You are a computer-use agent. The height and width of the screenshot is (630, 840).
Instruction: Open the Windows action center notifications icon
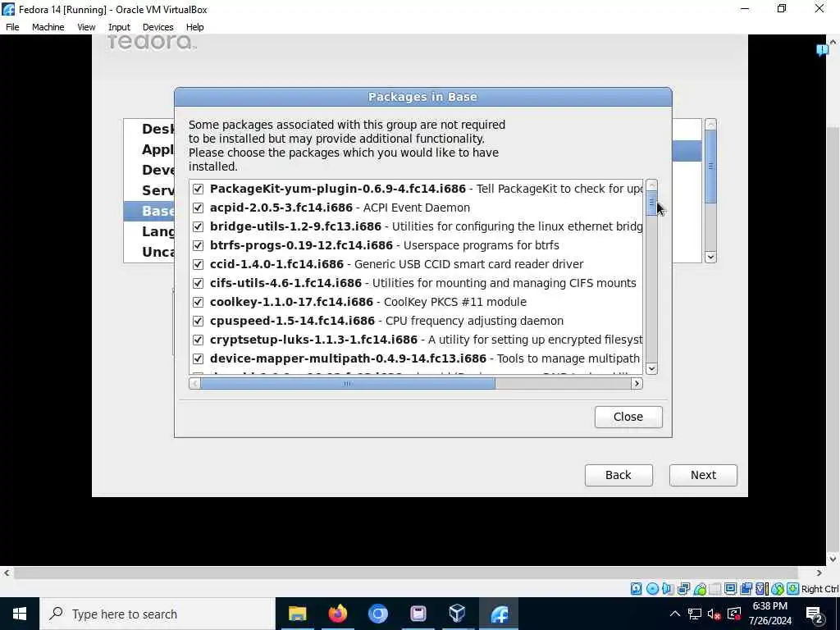[814, 614]
